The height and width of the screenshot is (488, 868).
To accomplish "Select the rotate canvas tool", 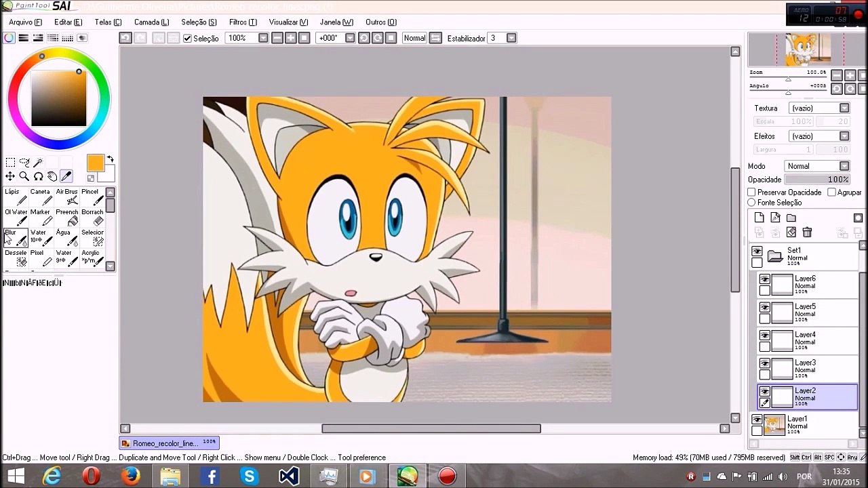I will [38, 177].
